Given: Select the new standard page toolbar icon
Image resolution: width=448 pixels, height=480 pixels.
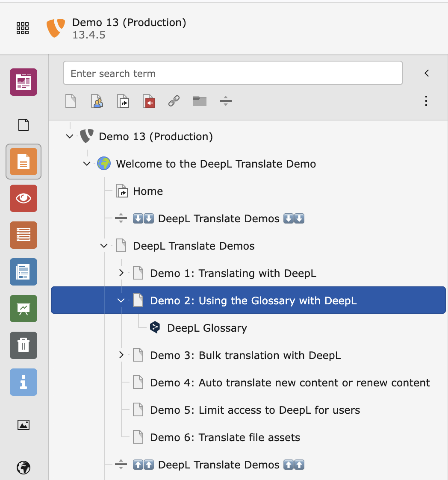Looking at the screenshot, I should 71,101.
